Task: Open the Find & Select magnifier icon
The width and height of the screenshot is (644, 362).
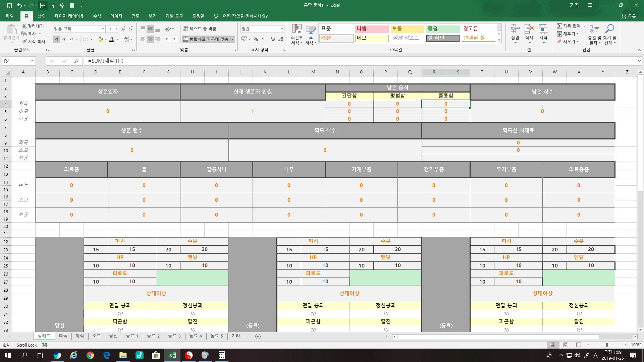Action: tap(609, 29)
